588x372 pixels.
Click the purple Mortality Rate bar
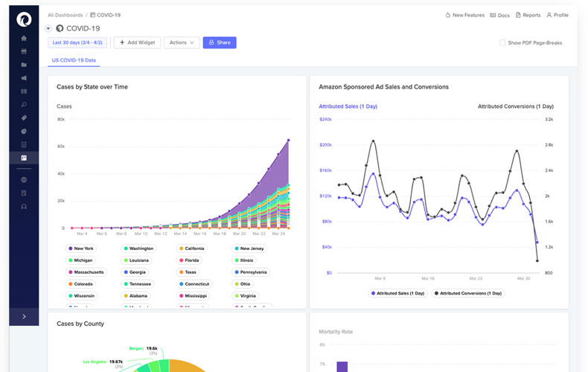coord(342,367)
